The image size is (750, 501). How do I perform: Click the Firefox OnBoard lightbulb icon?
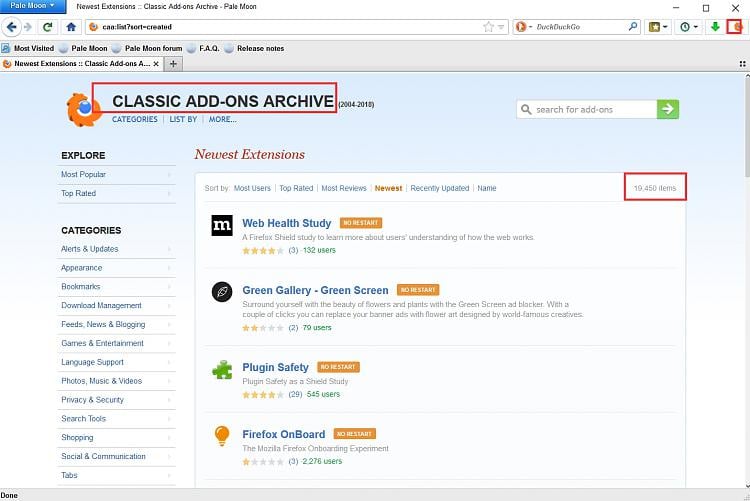tap(222, 435)
